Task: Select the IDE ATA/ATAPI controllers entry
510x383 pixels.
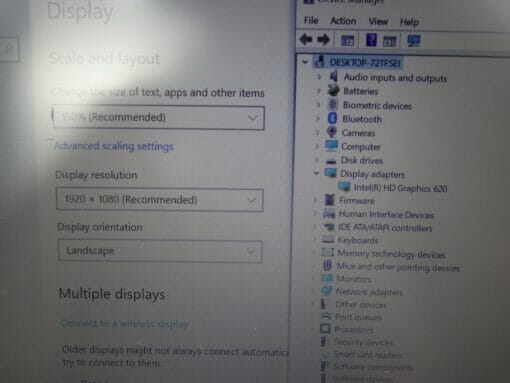Action: coord(385,228)
